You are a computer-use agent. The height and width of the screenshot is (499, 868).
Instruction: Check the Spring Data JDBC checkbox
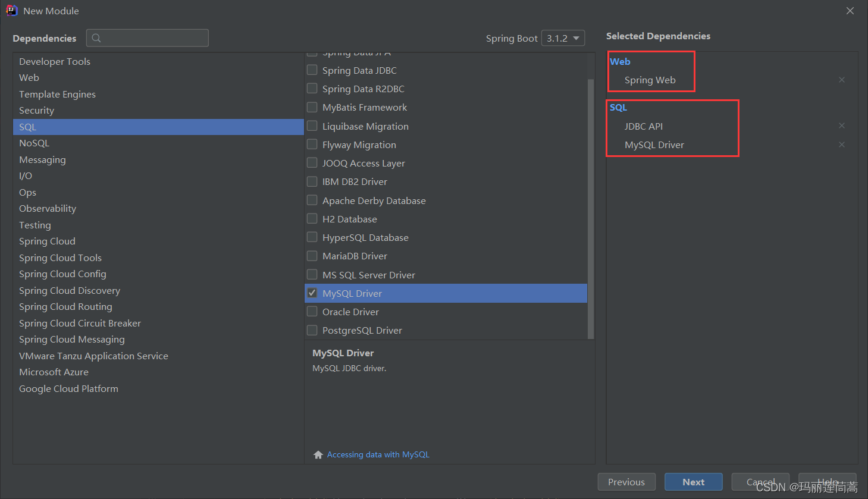[x=312, y=70]
